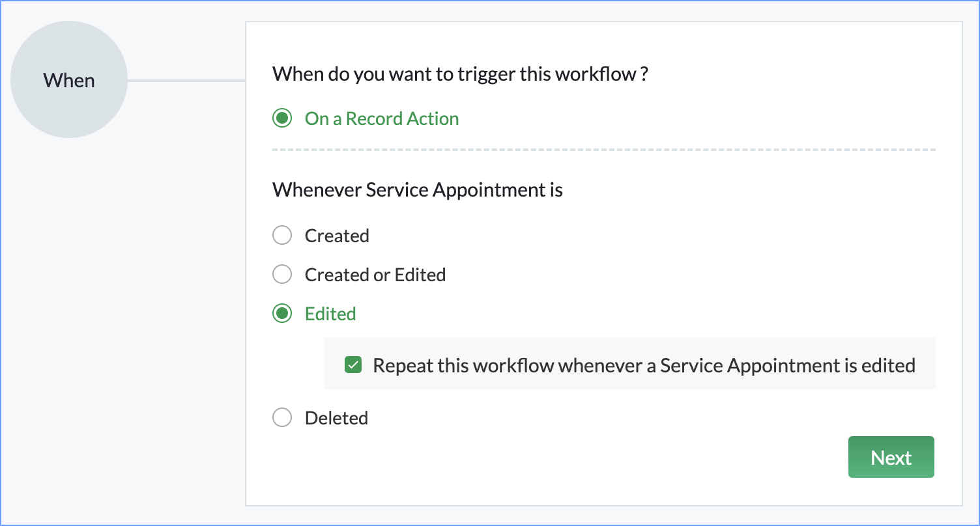Click the line connecting When to the panel
This screenshot has height=526, width=980.
[x=186, y=81]
